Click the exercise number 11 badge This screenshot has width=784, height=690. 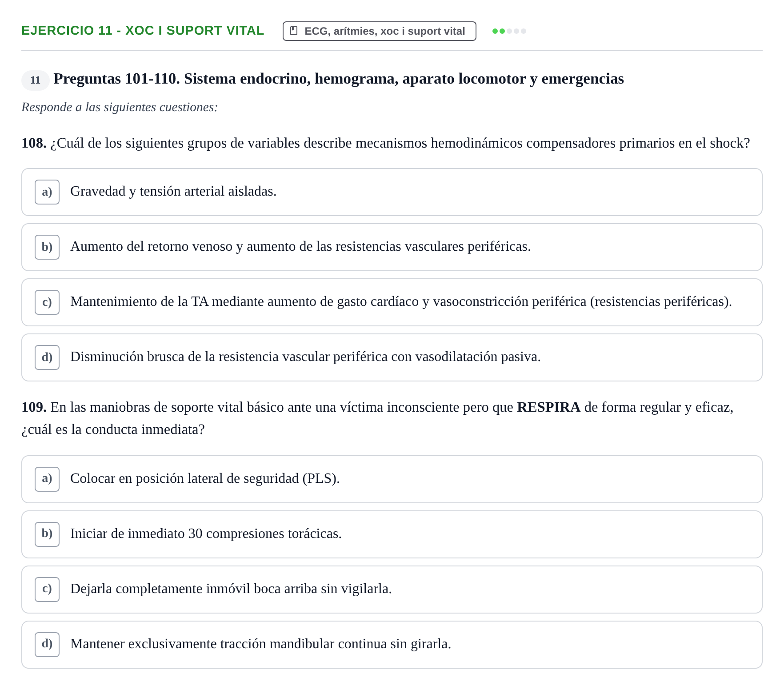(x=36, y=80)
